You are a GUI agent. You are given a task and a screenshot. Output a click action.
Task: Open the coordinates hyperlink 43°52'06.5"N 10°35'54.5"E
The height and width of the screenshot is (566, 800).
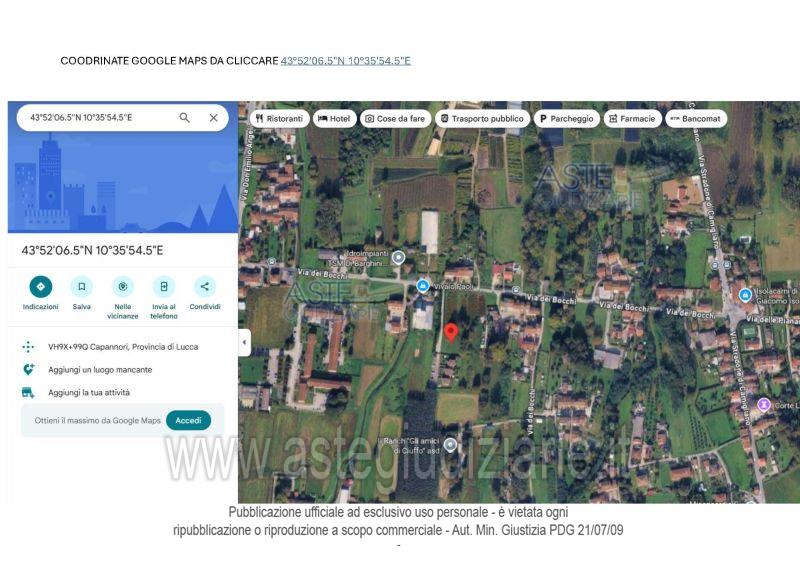click(x=345, y=61)
